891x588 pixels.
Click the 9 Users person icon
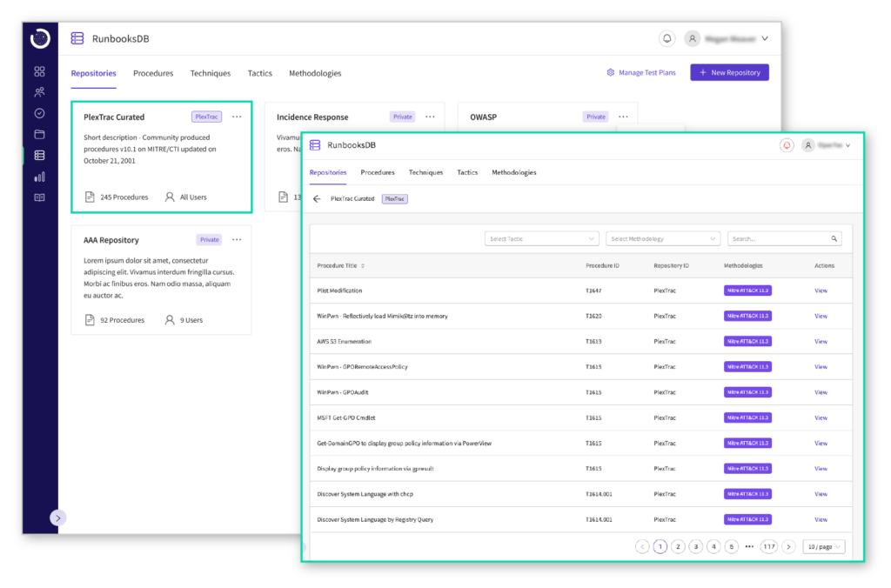tap(170, 320)
